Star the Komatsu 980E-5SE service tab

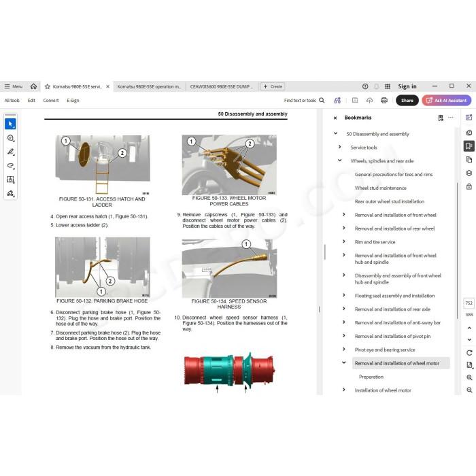point(48,86)
